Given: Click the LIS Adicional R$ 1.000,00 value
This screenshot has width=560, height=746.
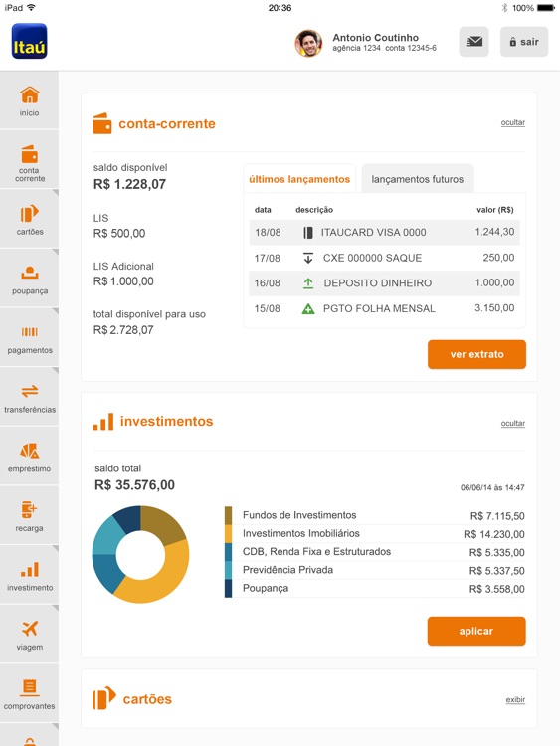Looking at the screenshot, I should point(123,281).
